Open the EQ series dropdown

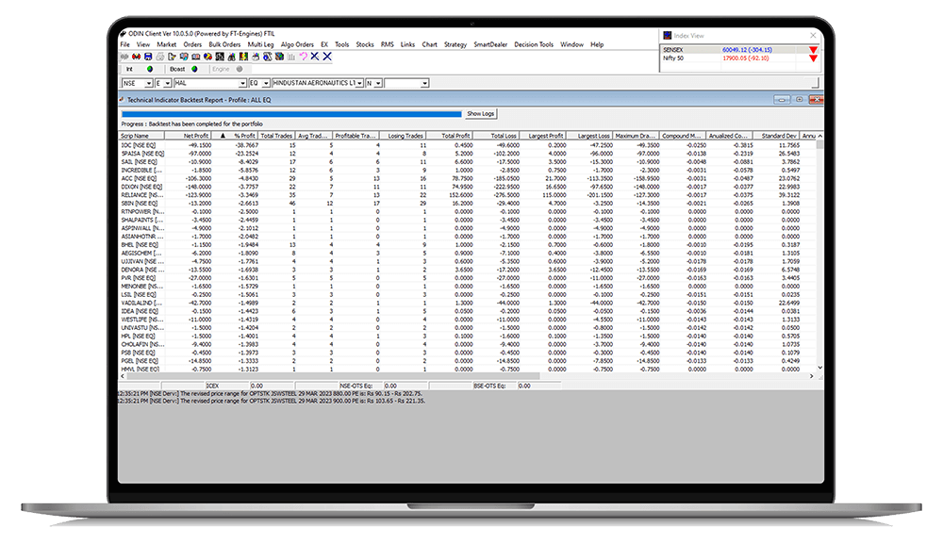click(266, 84)
